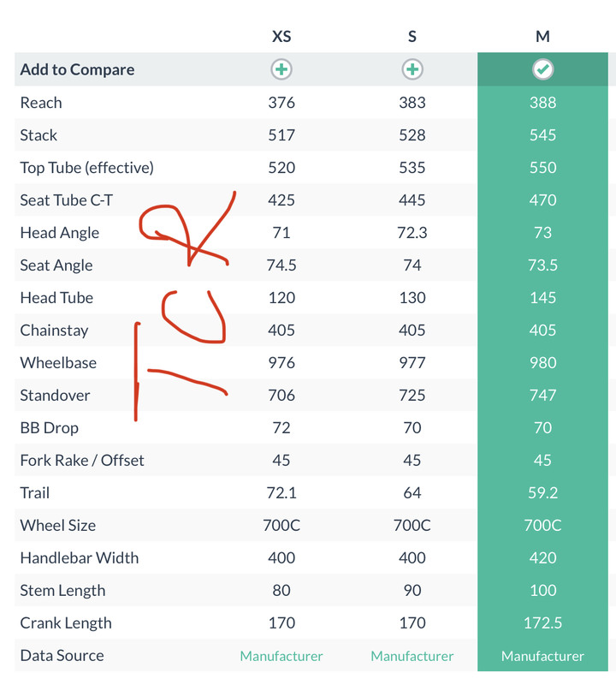This screenshot has width=616, height=685.
Task: Select the Head Angle value 72.3
Action: (412, 233)
